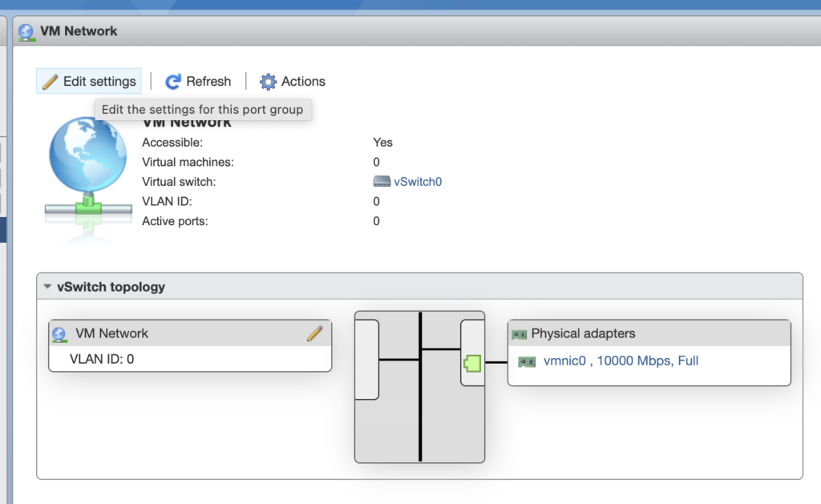Click the vmnic0 network card icon
Image resolution: width=821 pixels, height=504 pixels.
point(527,361)
